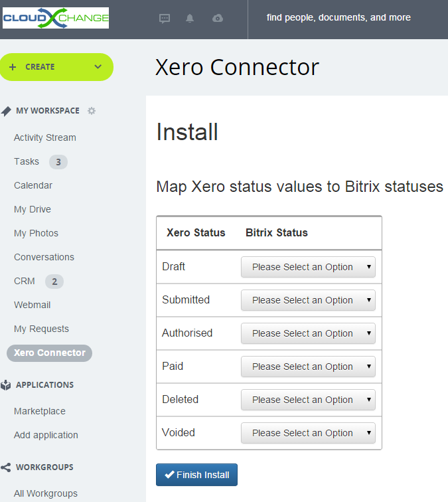Screen dimensions: 448x502
Task: Click the MY WORKSPACE section header
Action: point(48,111)
